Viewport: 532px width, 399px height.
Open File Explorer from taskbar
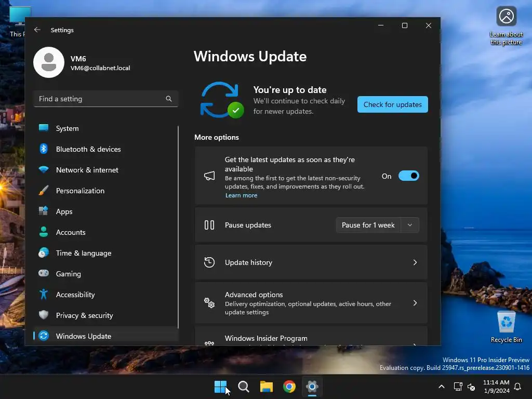(x=267, y=386)
